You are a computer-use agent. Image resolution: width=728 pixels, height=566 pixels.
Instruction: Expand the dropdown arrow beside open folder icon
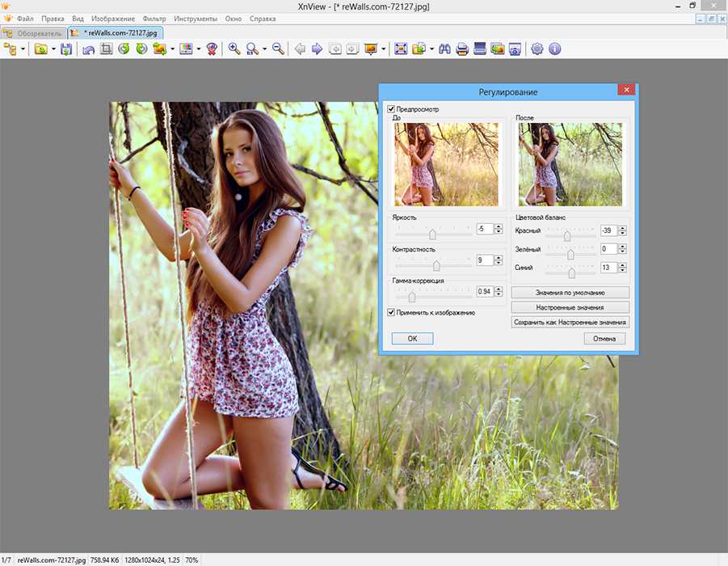click(x=53, y=49)
